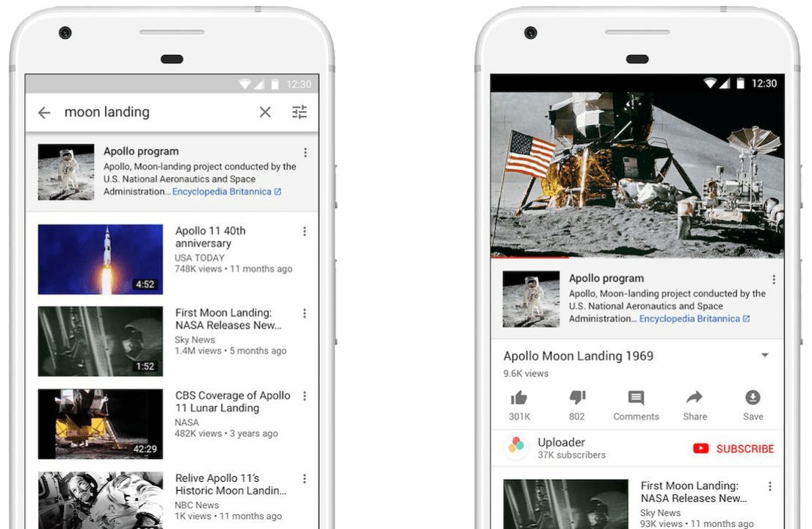The width and height of the screenshot is (812, 529).
Task: Open more options for CBS Coverage of Apollo video
Action: pos(305,396)
